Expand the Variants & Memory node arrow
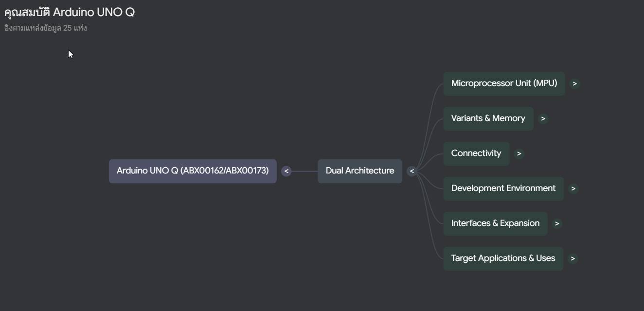The image size is (644, 311). (x=543, y=119)
